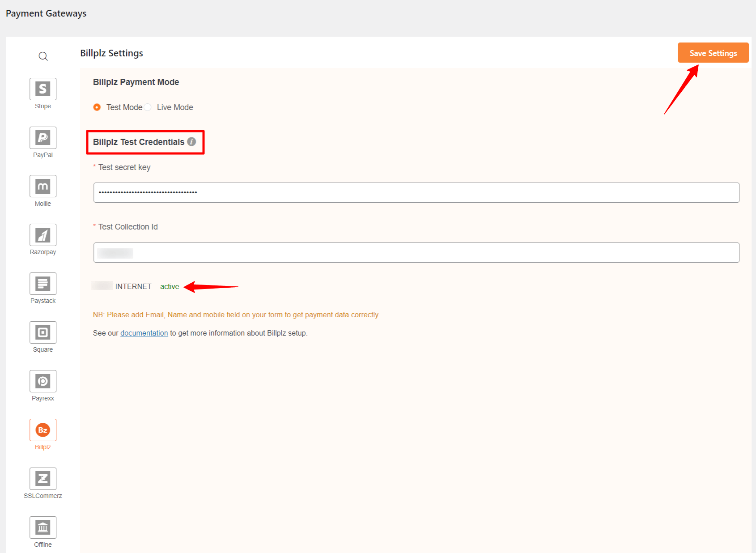Screen dimensions: 756x553
Task: Click the search magnifier icon in sidebar
Action: 43,56
